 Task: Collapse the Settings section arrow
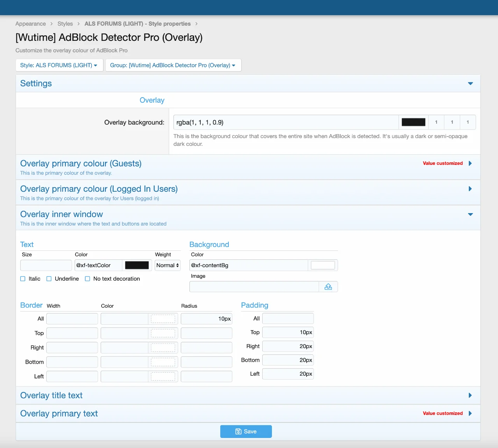point(470,84)
